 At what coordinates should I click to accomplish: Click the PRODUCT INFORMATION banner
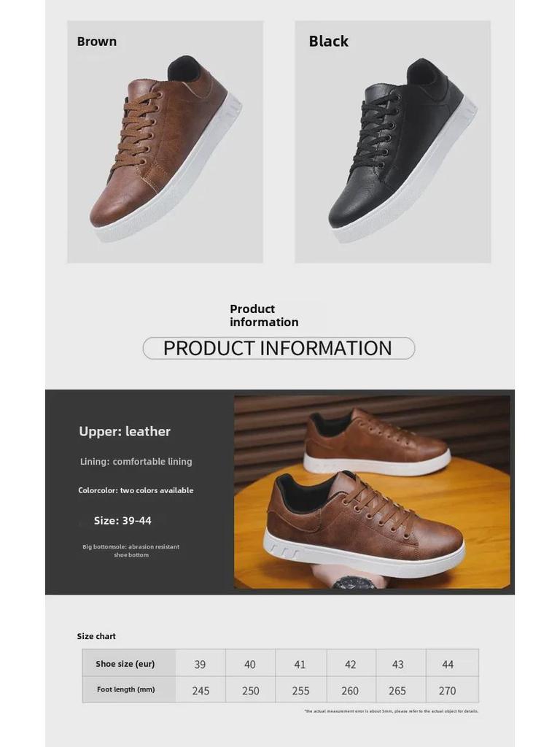pyautogui.click(x=279, y=348)
